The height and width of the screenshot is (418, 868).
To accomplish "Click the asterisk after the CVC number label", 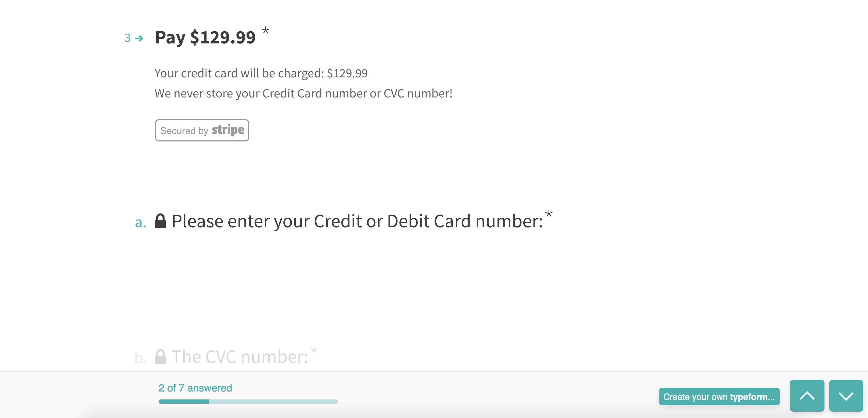I will 314,350.
